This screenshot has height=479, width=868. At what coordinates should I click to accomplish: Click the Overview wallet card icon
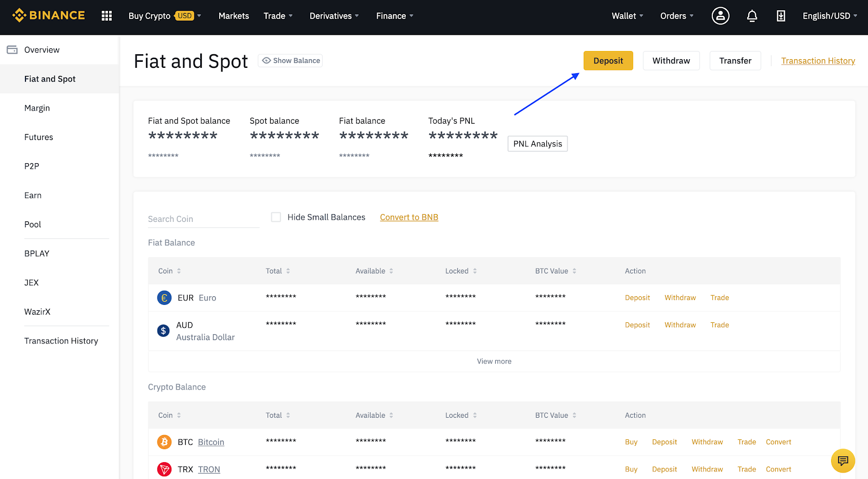[x=12, y=50]
